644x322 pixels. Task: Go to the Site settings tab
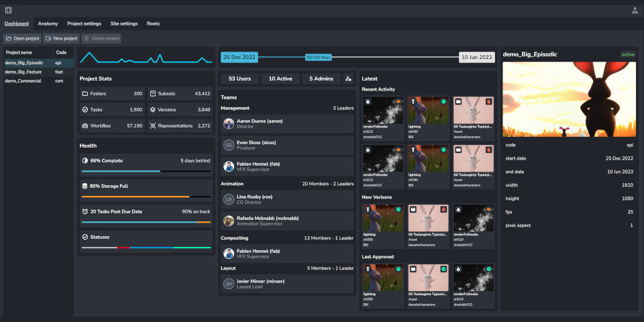124,23
